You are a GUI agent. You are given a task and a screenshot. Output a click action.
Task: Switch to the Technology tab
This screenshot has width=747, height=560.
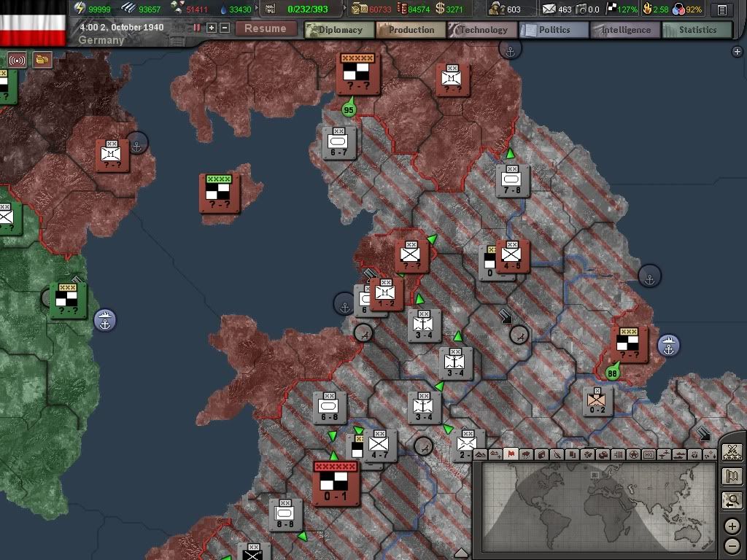point(483,30)
